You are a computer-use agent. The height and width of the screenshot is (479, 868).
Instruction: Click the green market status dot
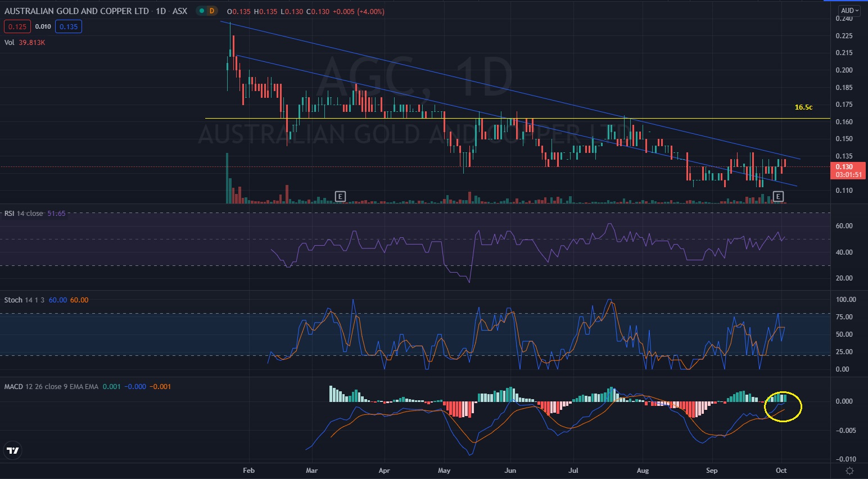click(x=201, y=11)
